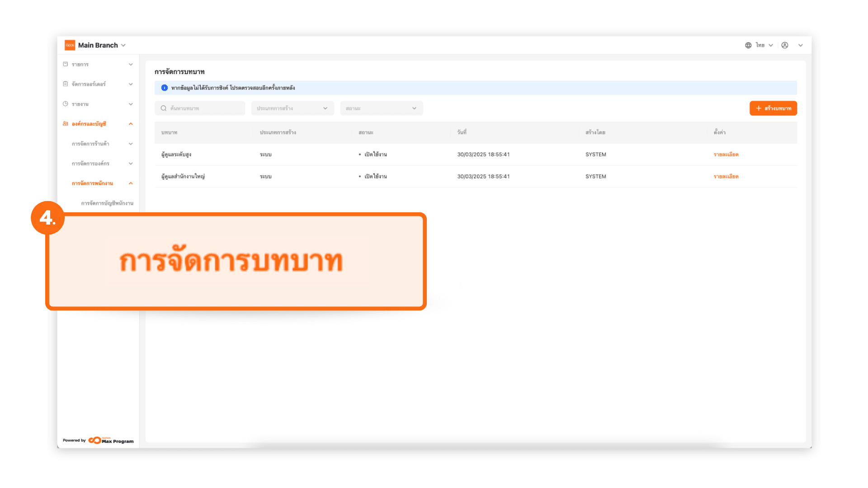Click the orange store logo icon
This screenshot has height=488, width=868.
coord(70,45)
